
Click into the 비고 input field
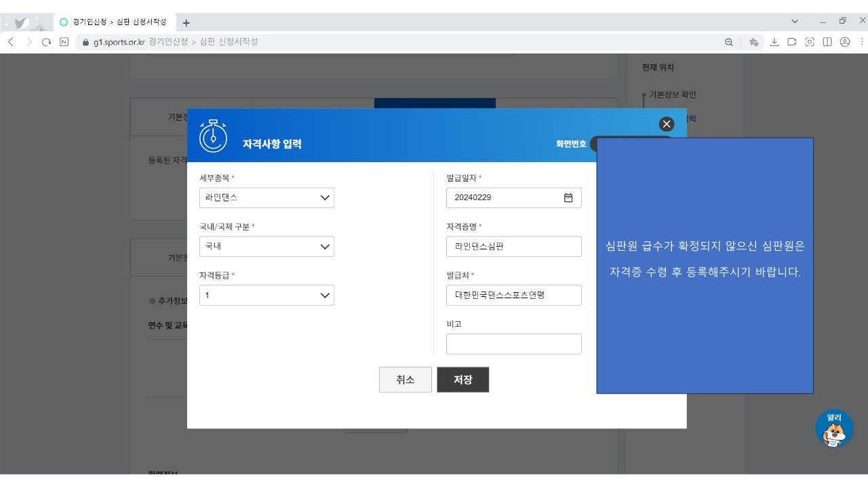513,344
